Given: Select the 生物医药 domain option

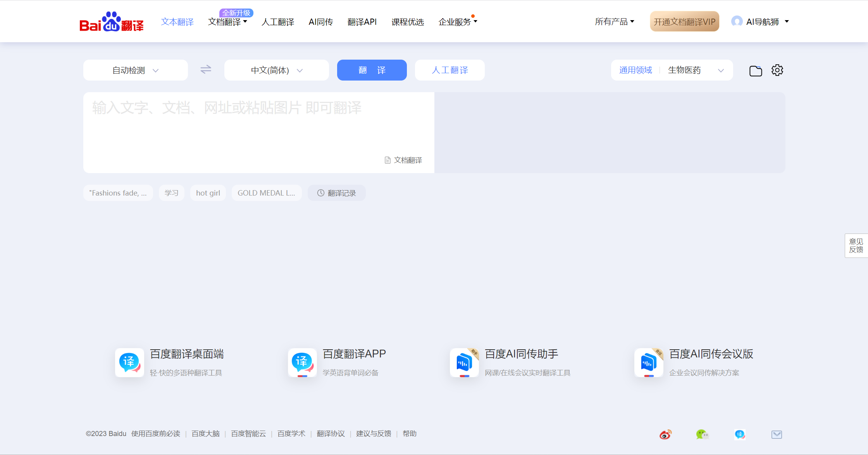Looking at the screenshot, I should click(x=684, y=70).
